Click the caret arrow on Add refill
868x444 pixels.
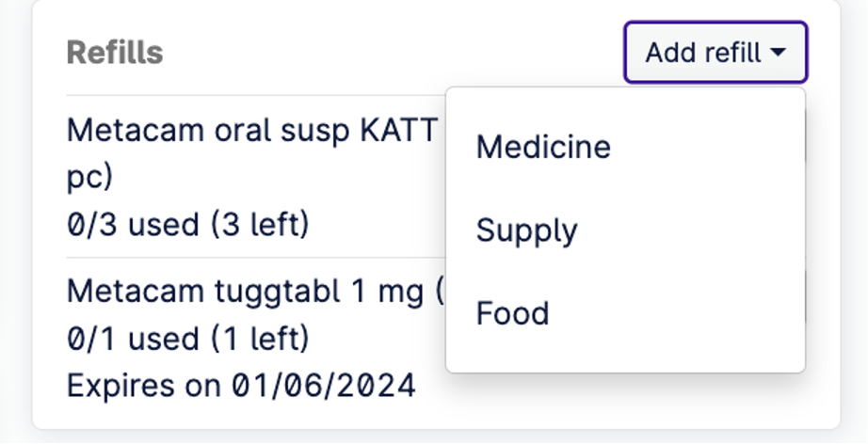coord(778,54)
